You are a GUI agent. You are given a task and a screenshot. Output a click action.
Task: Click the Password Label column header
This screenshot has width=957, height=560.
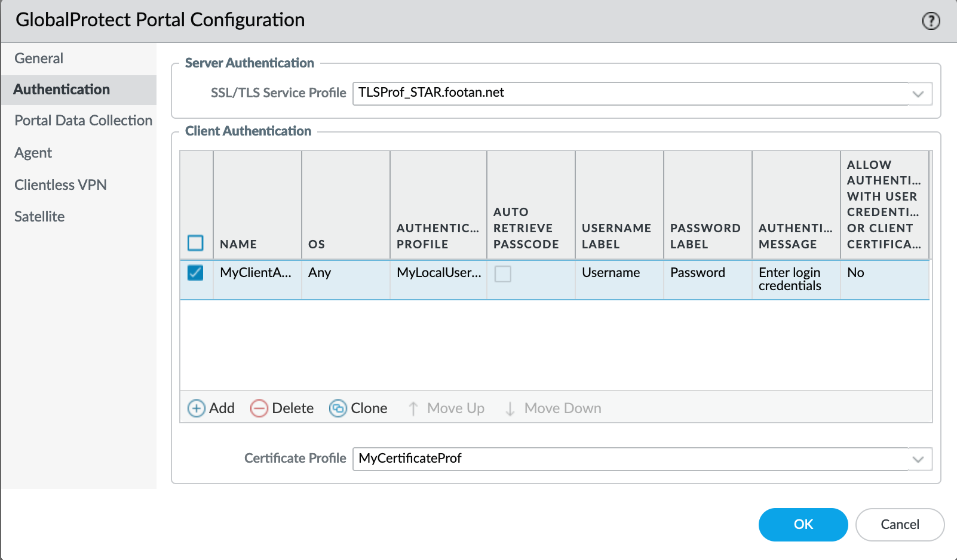708,205
